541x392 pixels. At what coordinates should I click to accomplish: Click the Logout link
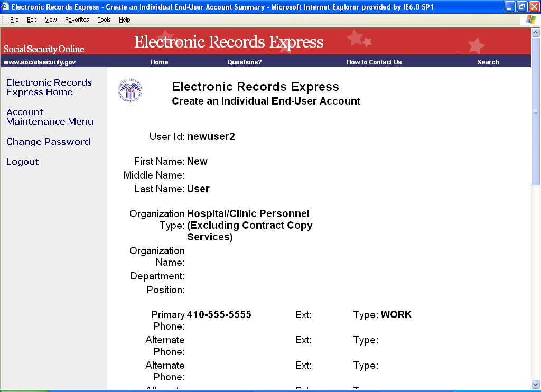[x=22, y=162]
